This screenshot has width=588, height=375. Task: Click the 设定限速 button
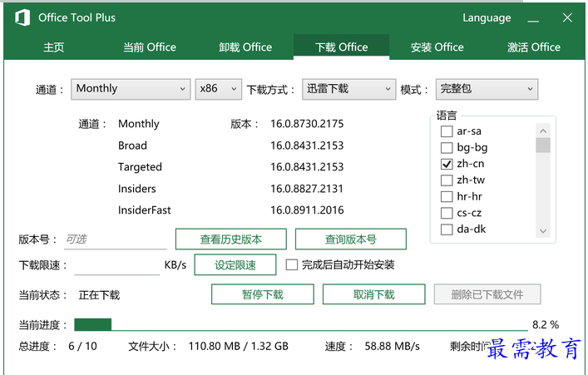[x=235, y=264]
